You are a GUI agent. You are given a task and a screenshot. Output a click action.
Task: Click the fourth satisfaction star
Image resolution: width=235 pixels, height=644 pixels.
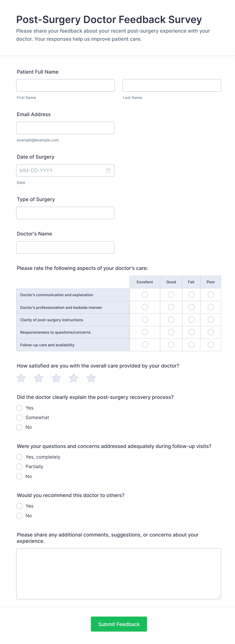[74, 378]
